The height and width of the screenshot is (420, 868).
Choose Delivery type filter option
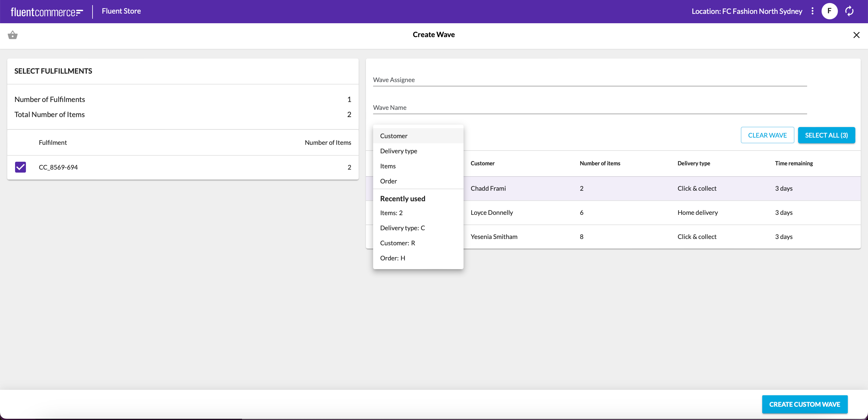pyautogui.click(x=398, y=151)
